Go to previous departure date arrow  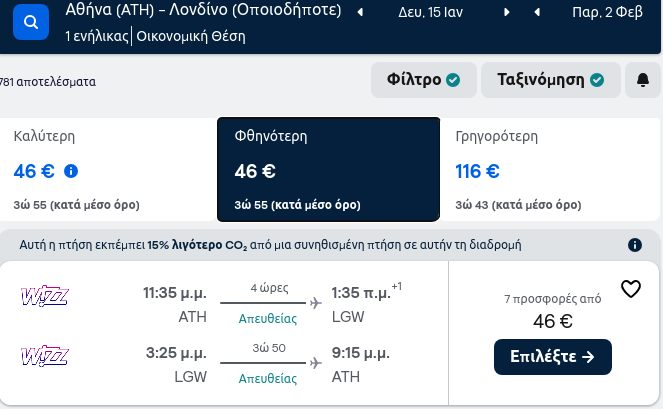pos(360,12)
